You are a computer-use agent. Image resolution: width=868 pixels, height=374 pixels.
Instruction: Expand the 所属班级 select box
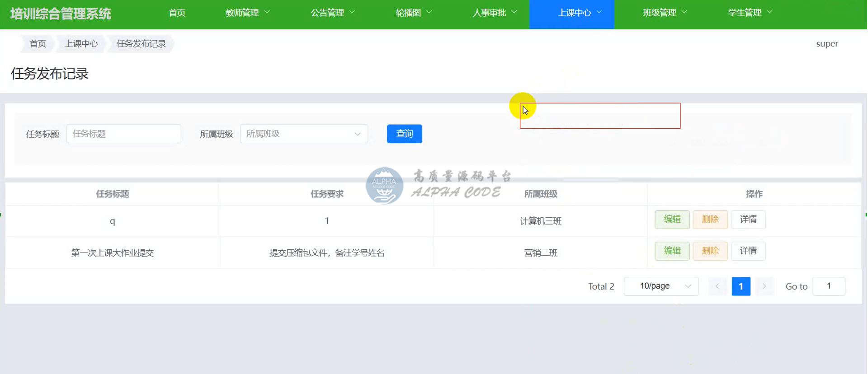click(x=304, y=134)
